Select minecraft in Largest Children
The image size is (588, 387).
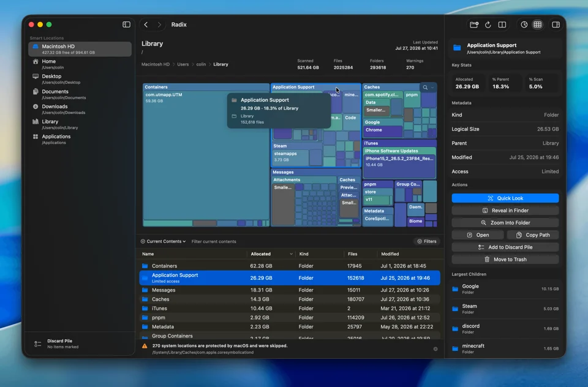coord(505,348)
